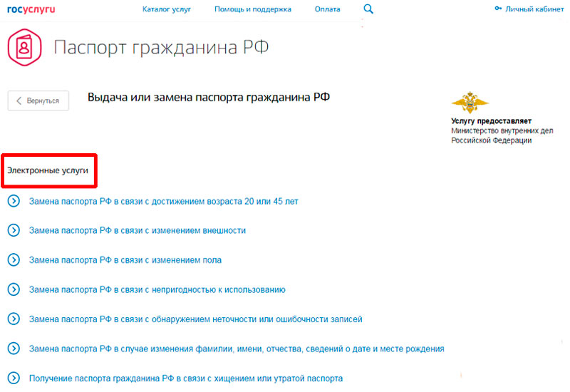The height and width of the screenshot is (392, 570).
Task: Click the key icon near Личный кабинет
Action: [x=498, y=9]
